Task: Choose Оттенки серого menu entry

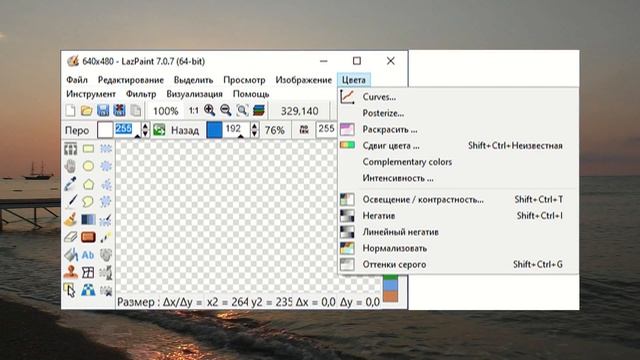Action: (458, 264)
